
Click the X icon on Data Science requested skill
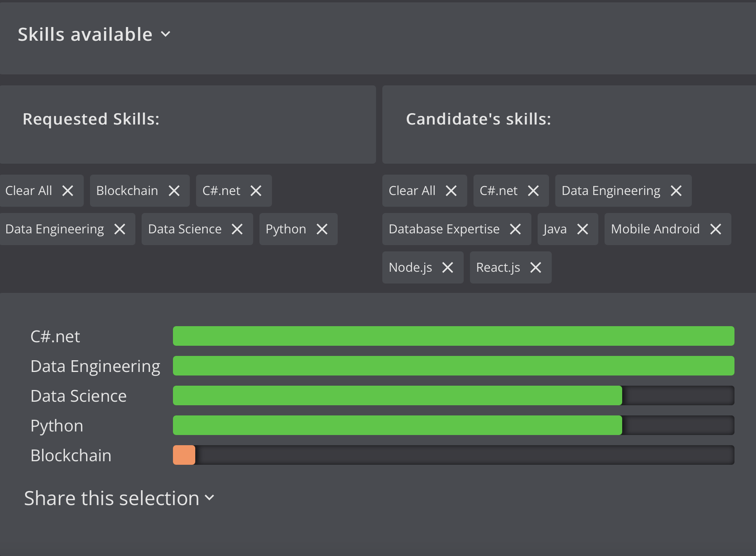(x=237, y=229)
